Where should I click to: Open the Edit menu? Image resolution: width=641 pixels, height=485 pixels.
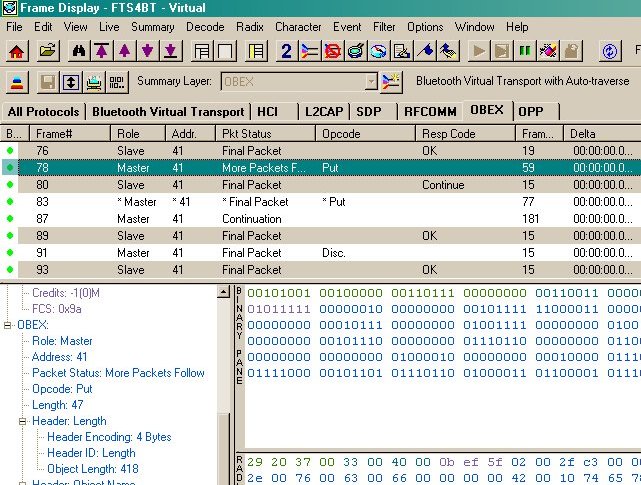(x=43, y=27)
